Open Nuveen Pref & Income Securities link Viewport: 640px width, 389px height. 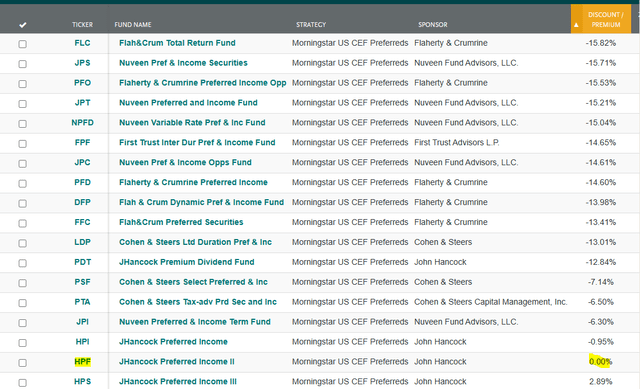tap(183, 63)
